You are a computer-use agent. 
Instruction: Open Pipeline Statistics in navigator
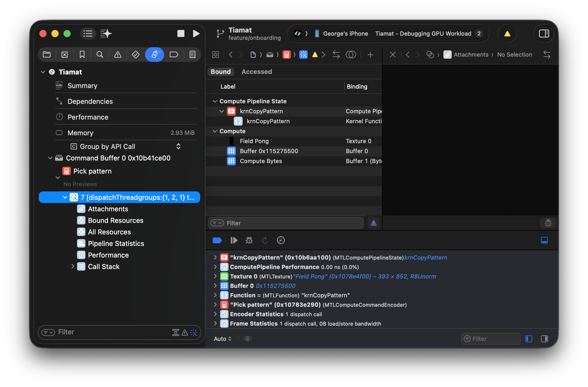[x=116, y=243]
